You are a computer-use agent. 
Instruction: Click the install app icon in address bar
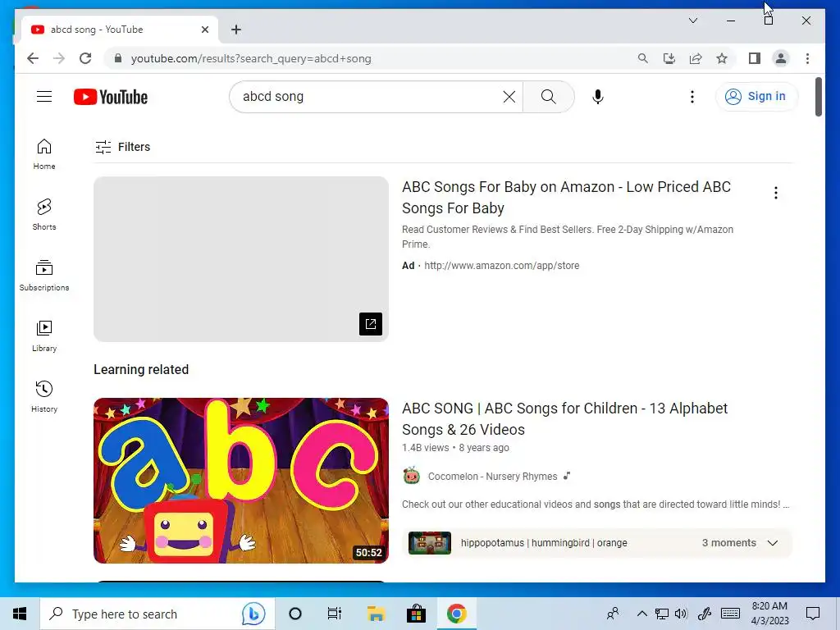(669, 58)
